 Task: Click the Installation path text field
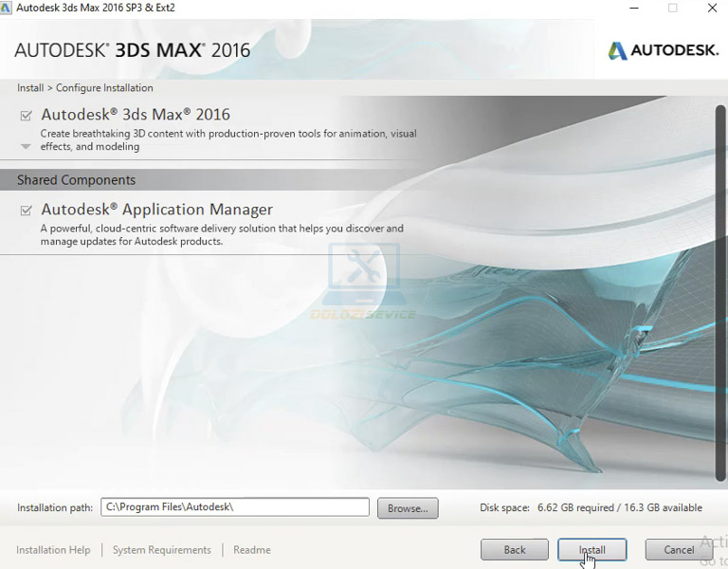pos(234,507)
